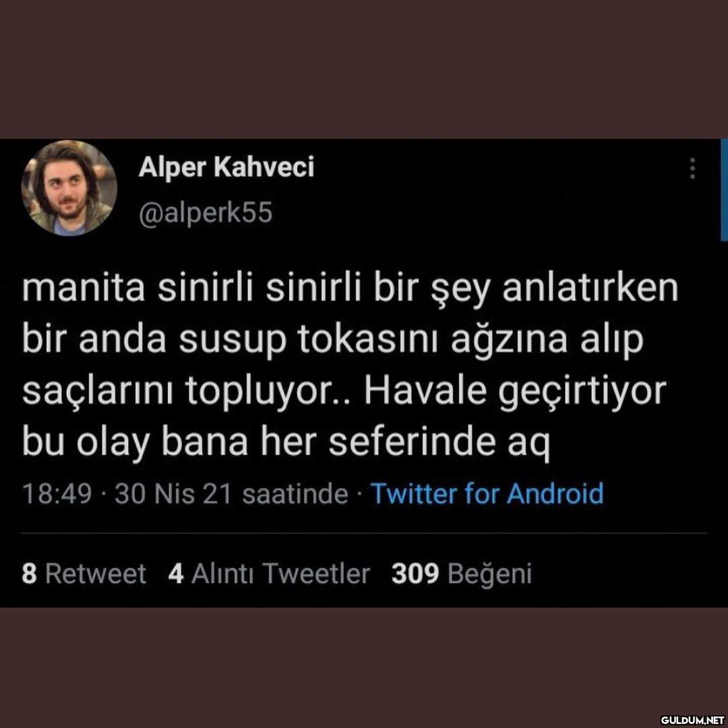Select the tweet's last line ending with aq

[286, 443]
